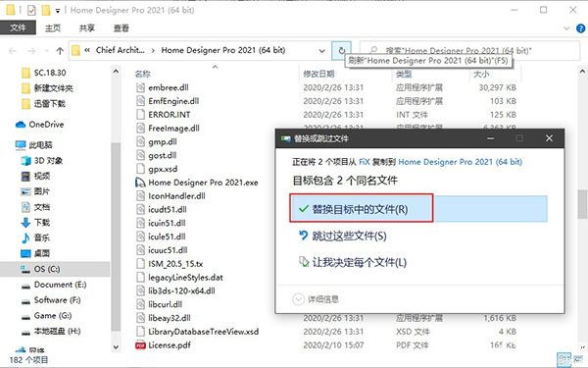The width and height of the screenshot is (588, 368).
Task: Click the search box for Home Designer Pro
Action: pyautogui.click(x=469, y=51)
